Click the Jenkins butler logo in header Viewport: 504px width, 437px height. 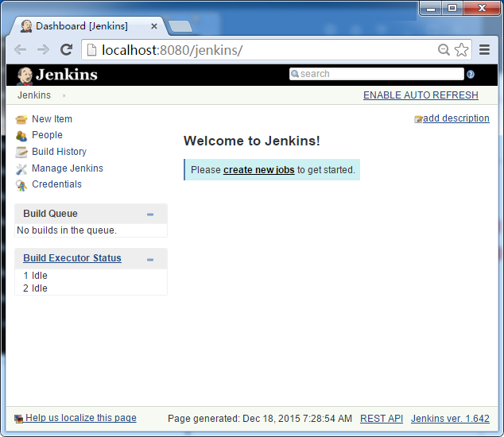[x=25, y=76]
